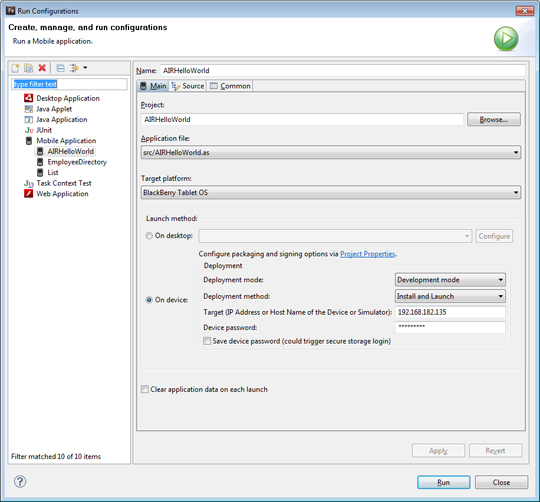540x502 pixels.
Task: Click the Task Context Test icon
Action: coord(29,183)
